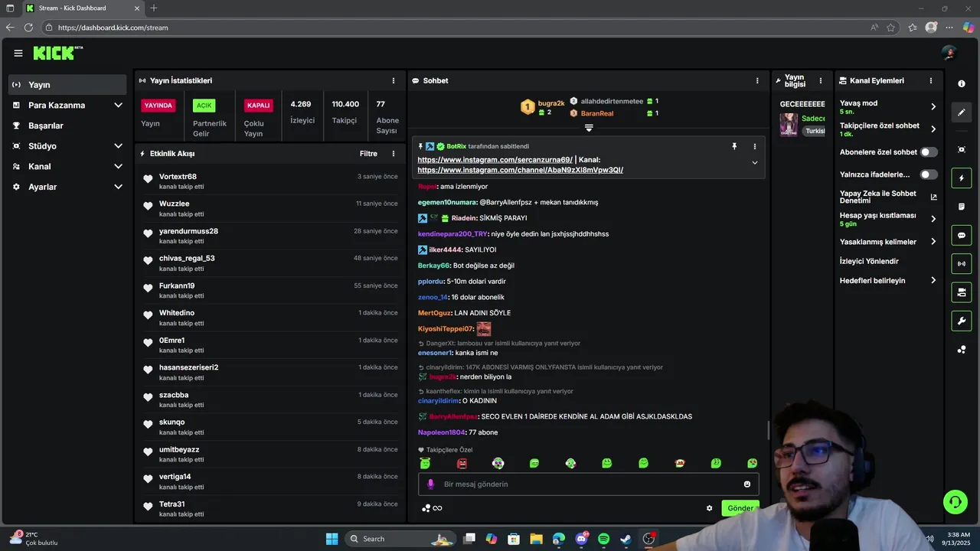Select the pencil edit icon in the right toolbar
Viewport: 980px width, 551px height.
[962, 112]
